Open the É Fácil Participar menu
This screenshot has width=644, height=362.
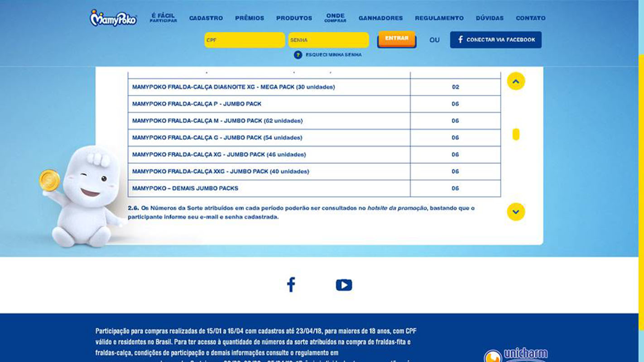point(163,18)
